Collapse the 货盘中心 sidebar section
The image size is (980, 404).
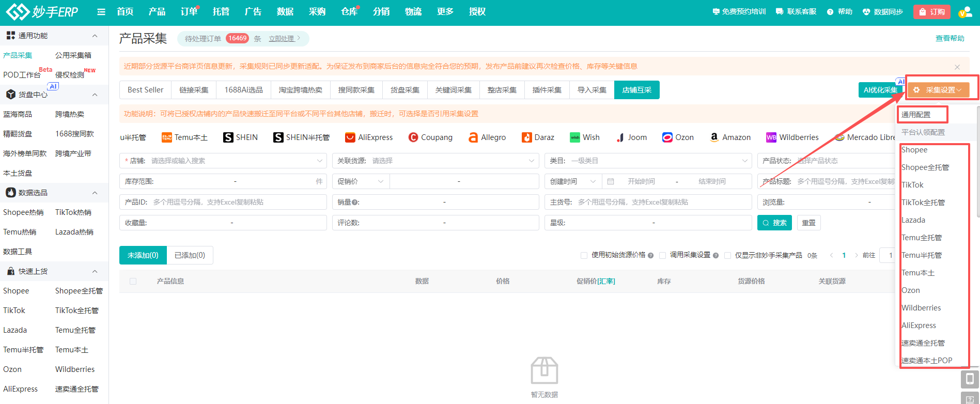95,95
